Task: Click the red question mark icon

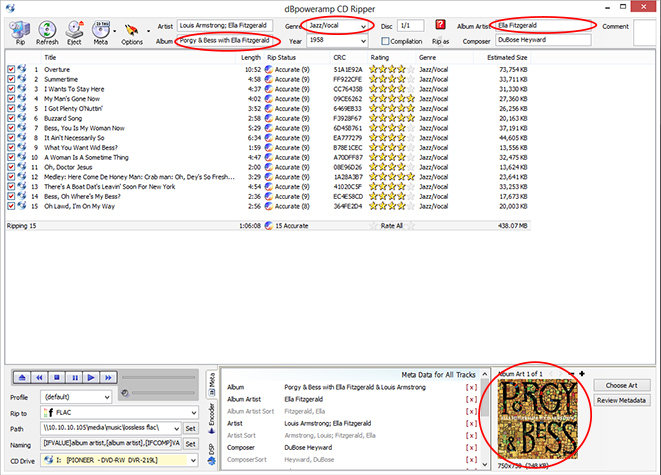Action: 440,25
